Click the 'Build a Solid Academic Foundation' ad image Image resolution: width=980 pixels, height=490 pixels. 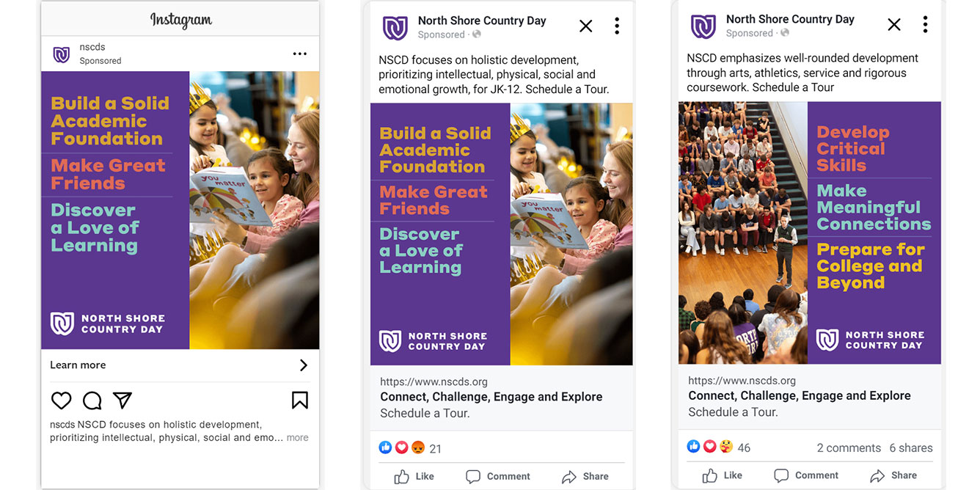coord(501,234)
